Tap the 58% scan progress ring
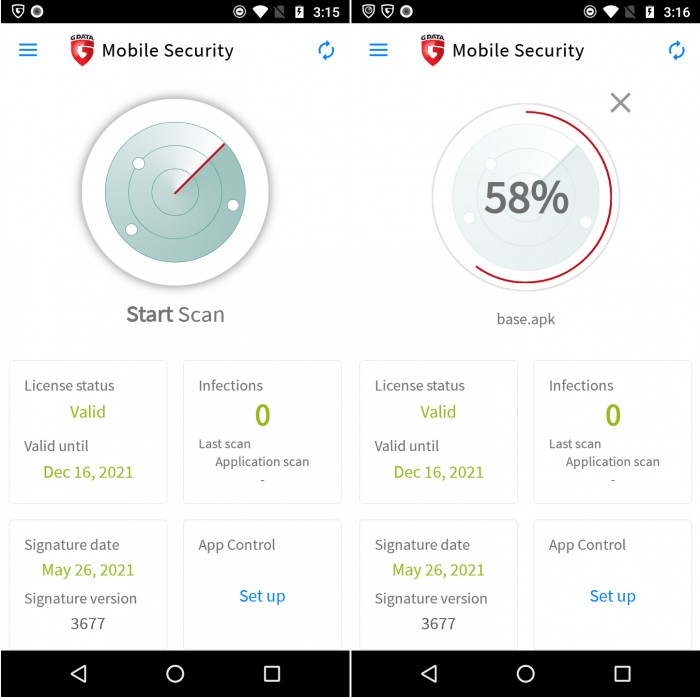This screenshot has height=697, width=700. [x=526, y=197]
